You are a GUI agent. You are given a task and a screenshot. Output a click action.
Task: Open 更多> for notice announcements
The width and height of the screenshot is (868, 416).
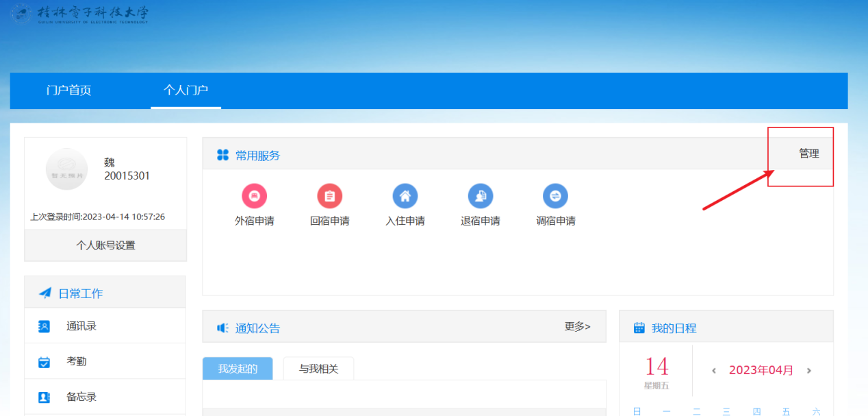coord(577,326)
